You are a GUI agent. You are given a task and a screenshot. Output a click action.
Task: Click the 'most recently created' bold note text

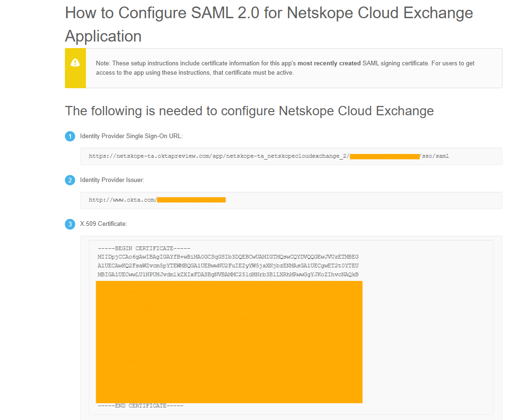point(329,63)
